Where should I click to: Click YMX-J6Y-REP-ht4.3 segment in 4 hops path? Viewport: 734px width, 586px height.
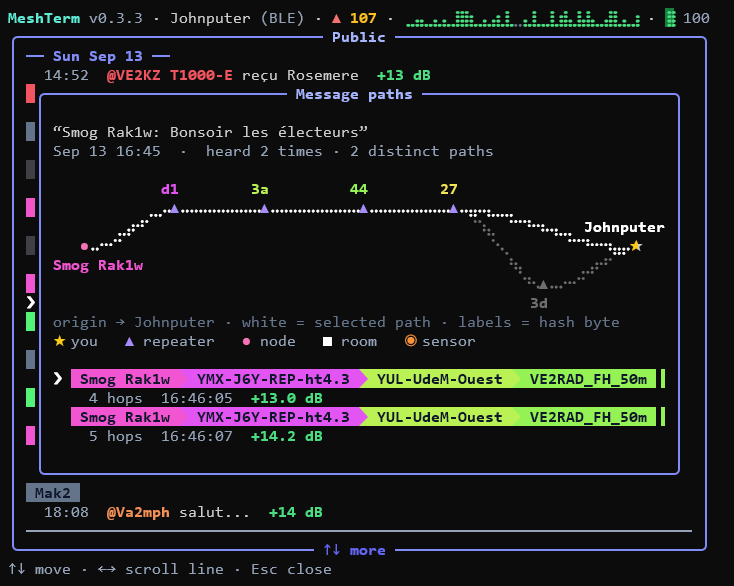(273, 379)
